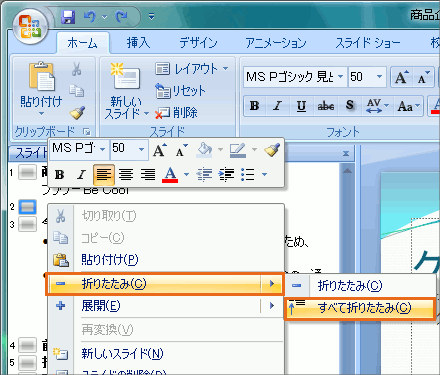Toggle italic on the mini toolbar
Viewport: 440px width, 375px height.
pyautogui.click(x=81, y=174)
